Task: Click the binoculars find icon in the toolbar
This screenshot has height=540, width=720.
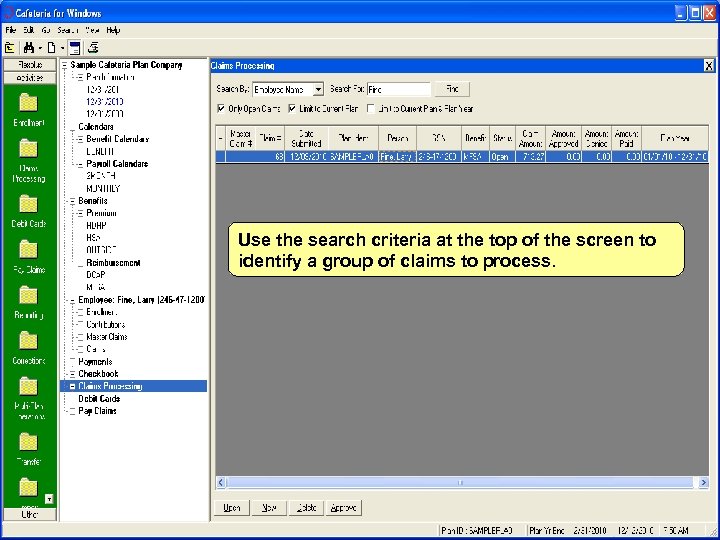Action: (29, 48)
